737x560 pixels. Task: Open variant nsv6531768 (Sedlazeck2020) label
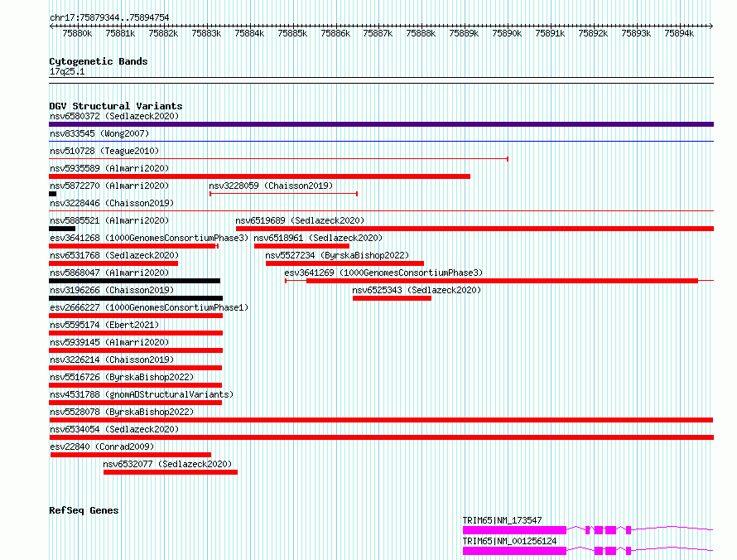tap(114, 255)
